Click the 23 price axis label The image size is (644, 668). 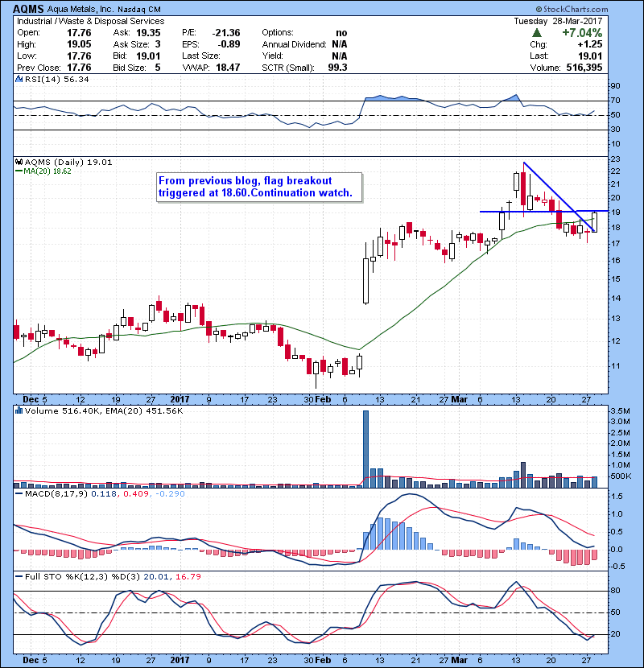tap(616, 159)
